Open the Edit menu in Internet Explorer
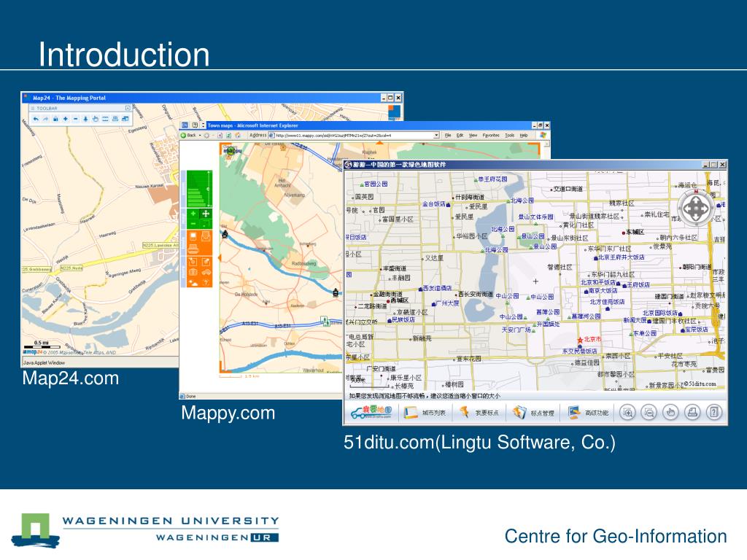Viewport: 747px width, 560px height. pos(460,135)
